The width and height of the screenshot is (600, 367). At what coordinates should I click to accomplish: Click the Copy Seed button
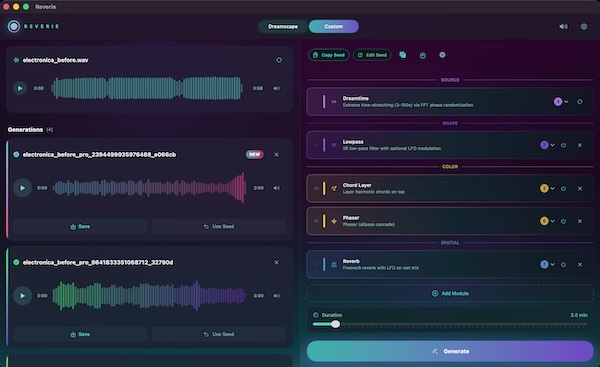tap(329, 55)
